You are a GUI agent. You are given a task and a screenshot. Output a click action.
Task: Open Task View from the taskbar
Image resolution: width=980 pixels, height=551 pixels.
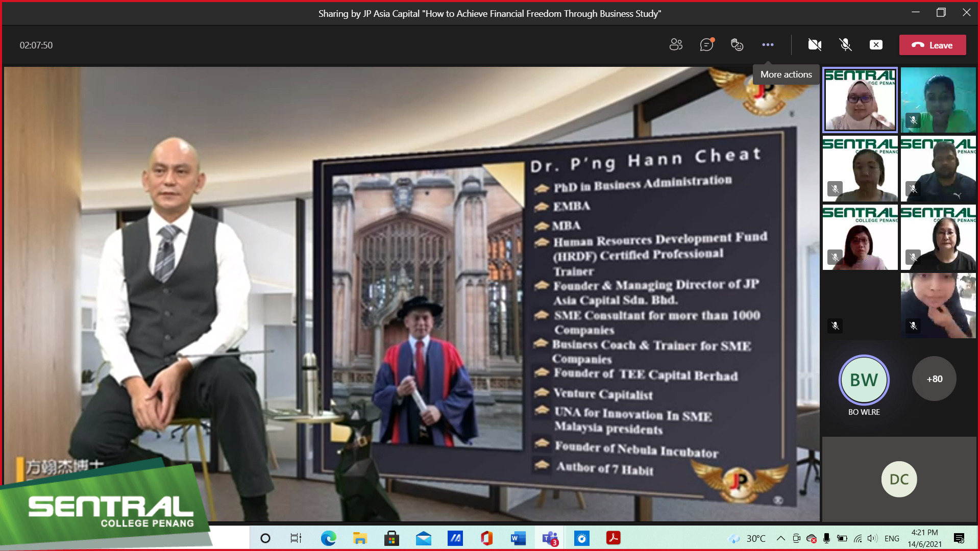click(296, 538)
